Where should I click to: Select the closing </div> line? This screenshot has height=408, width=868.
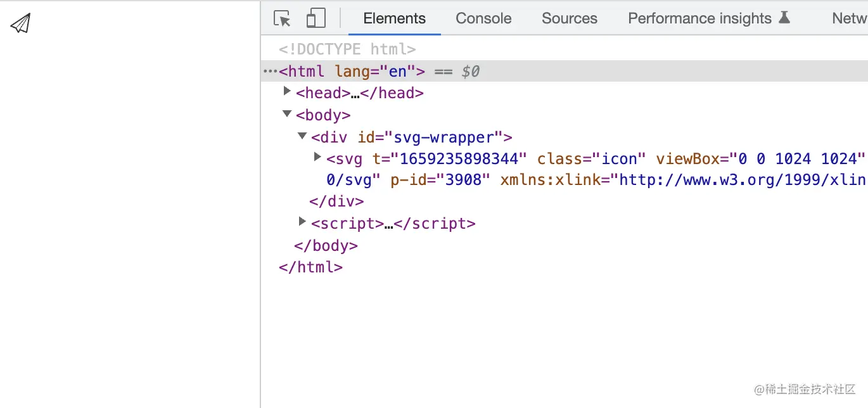click(336, 201)
